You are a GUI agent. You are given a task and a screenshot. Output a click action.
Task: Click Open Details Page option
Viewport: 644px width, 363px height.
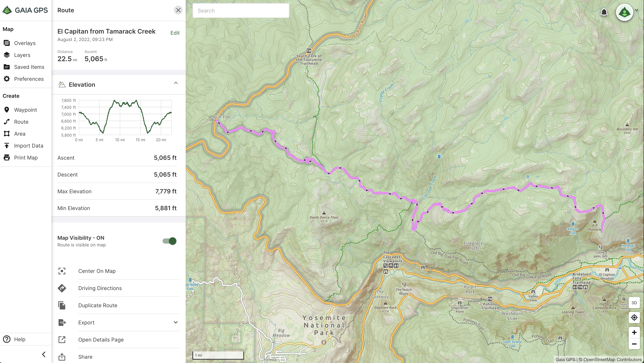coord(101,340)
